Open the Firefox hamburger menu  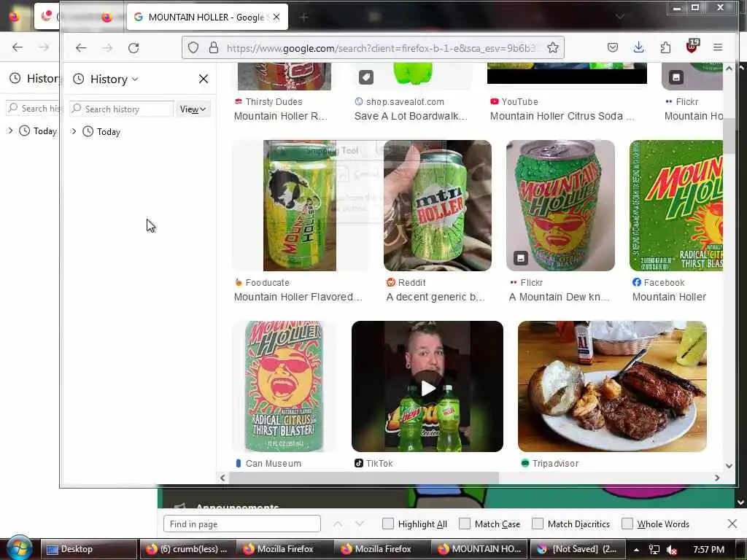[718, 47]
